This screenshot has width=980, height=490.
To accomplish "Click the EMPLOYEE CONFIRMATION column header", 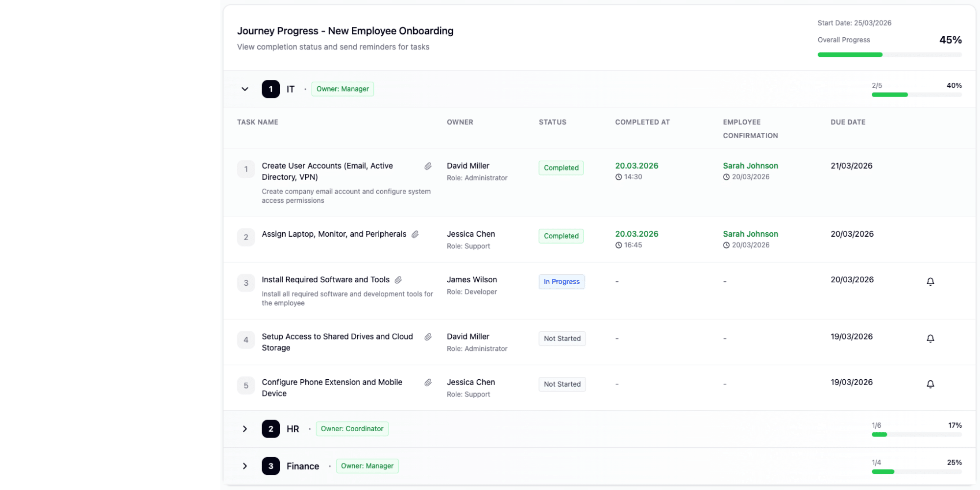I will (750, 129).
